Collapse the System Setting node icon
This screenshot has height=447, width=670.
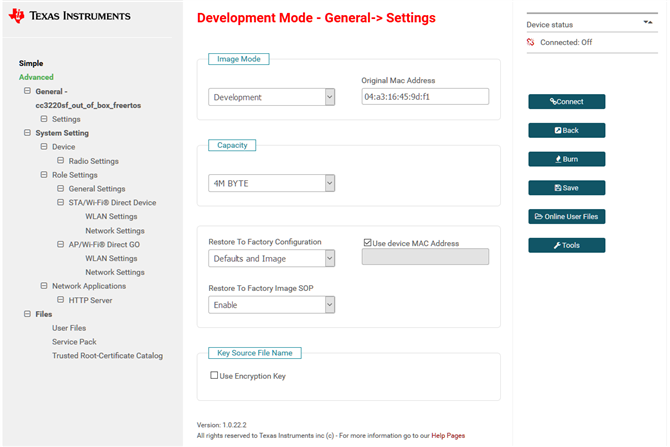tap(26, 133)
